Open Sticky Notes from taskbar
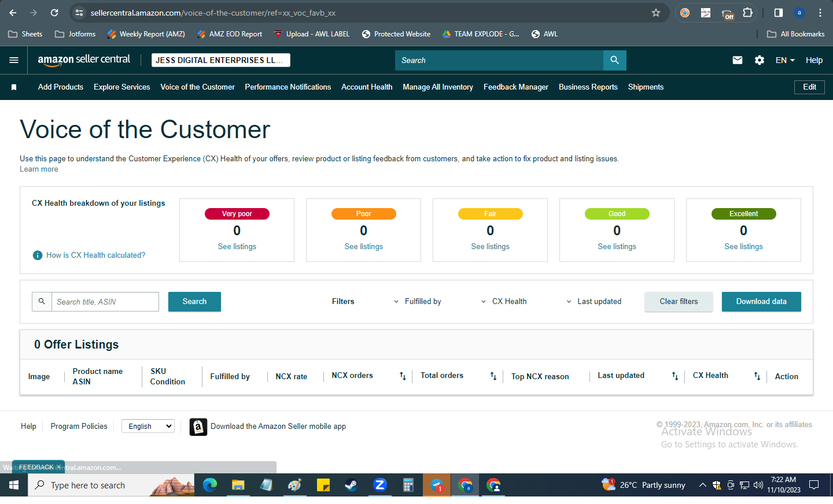Viewport: 833px width, 504px height. 323,485
